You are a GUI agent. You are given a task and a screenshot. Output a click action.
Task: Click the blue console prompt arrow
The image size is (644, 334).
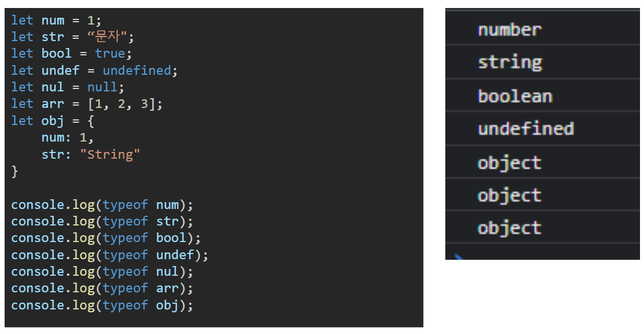(x=459, y=257)
